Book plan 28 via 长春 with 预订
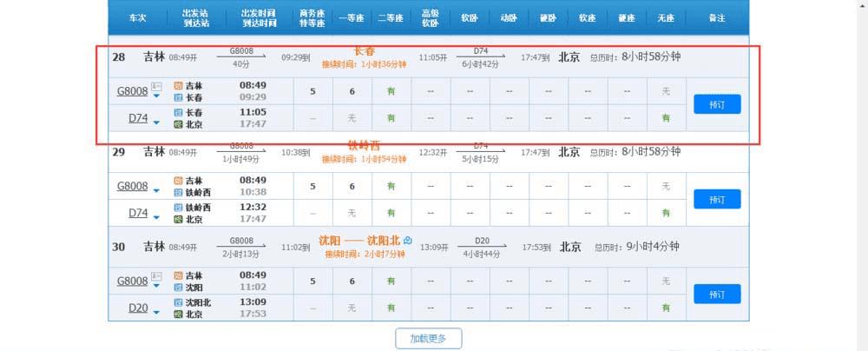The height and width of the screenshot is (351, 868). coord(717,104)
